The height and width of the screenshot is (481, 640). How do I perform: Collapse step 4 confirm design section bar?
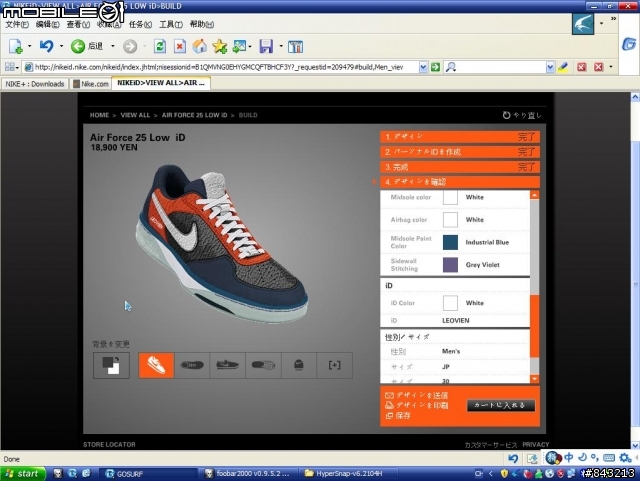tap(460, 182)
